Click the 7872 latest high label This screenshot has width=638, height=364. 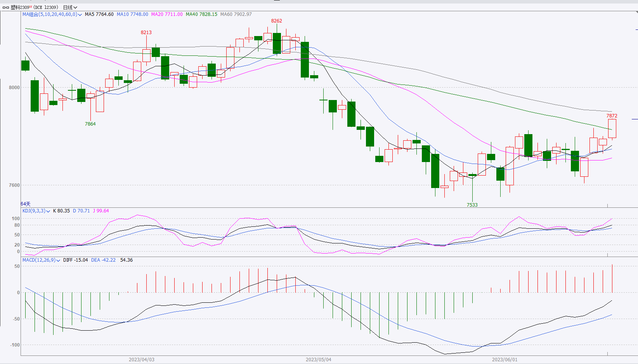(612, 116)
